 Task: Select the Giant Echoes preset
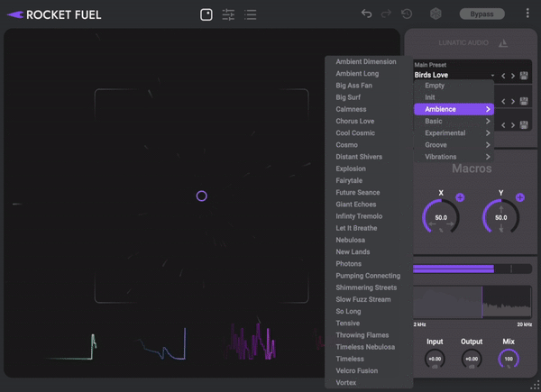(356, 205)
